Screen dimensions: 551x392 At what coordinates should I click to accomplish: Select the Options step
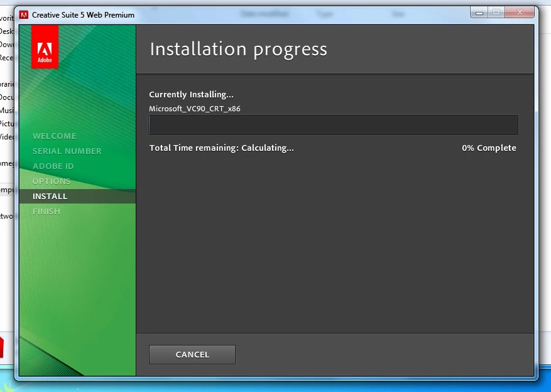coord(52,182)
